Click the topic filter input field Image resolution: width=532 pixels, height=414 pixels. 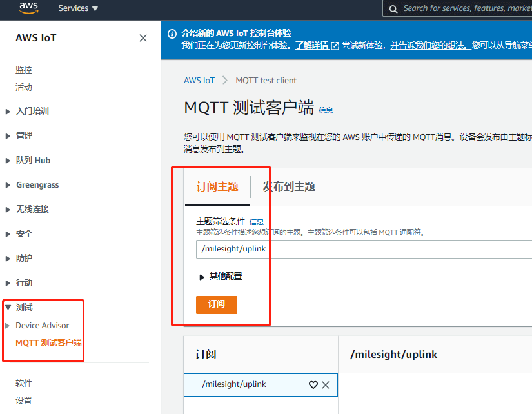tap(364, 249)
